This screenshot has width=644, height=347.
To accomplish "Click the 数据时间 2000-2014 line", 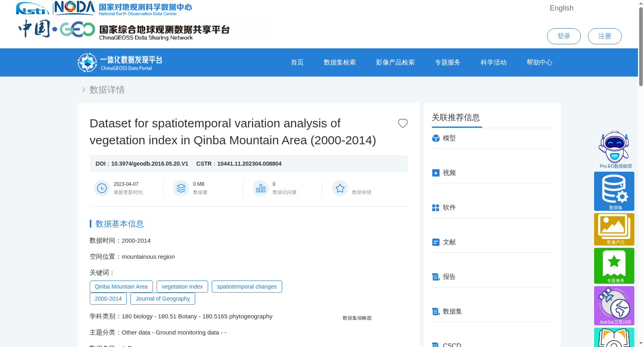I will point(120,241).
